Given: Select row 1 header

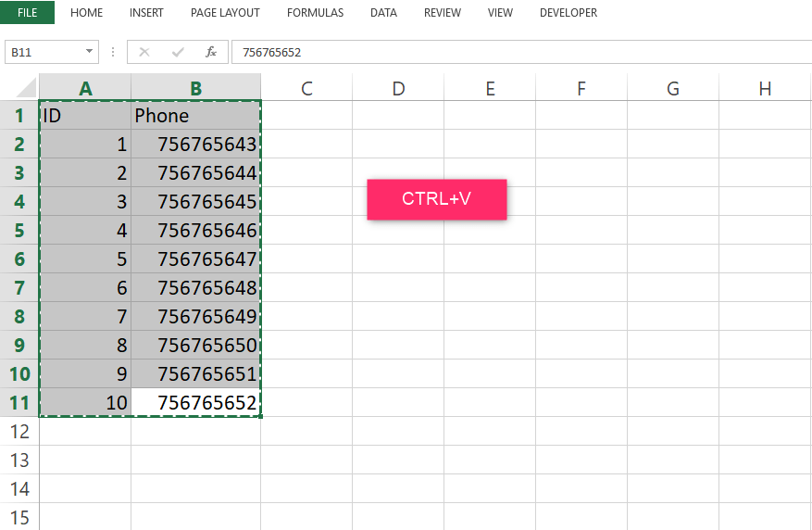Looking at the screenshot, I should (x=19, y=115).
